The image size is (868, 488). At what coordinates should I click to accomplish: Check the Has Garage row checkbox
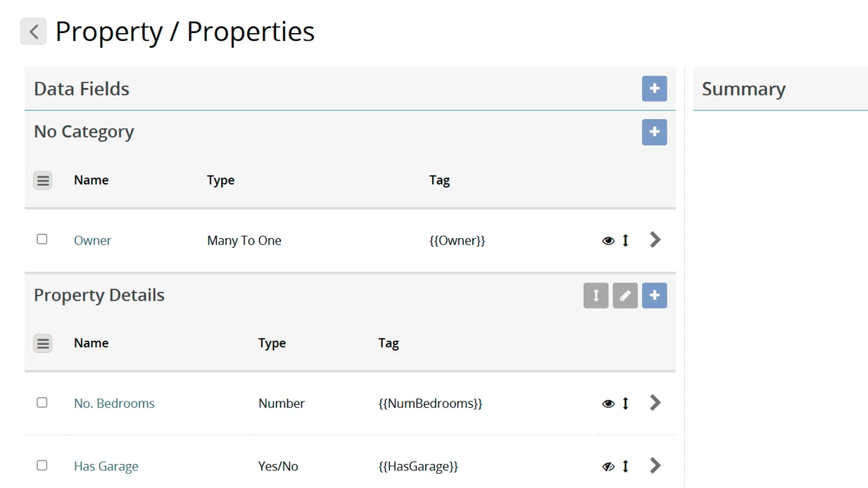point(42,465)
